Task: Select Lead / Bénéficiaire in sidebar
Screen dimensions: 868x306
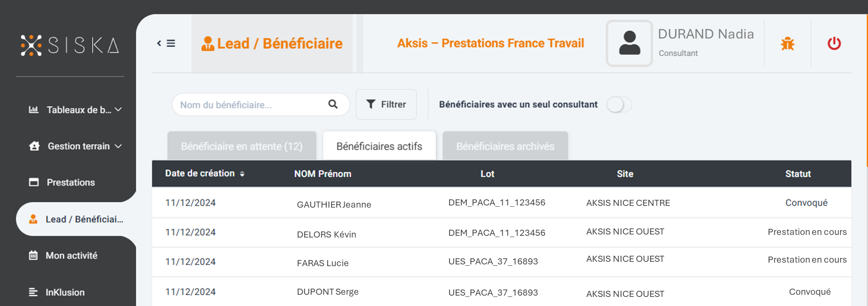Action: pyautogui.click(x=76, y=219)
